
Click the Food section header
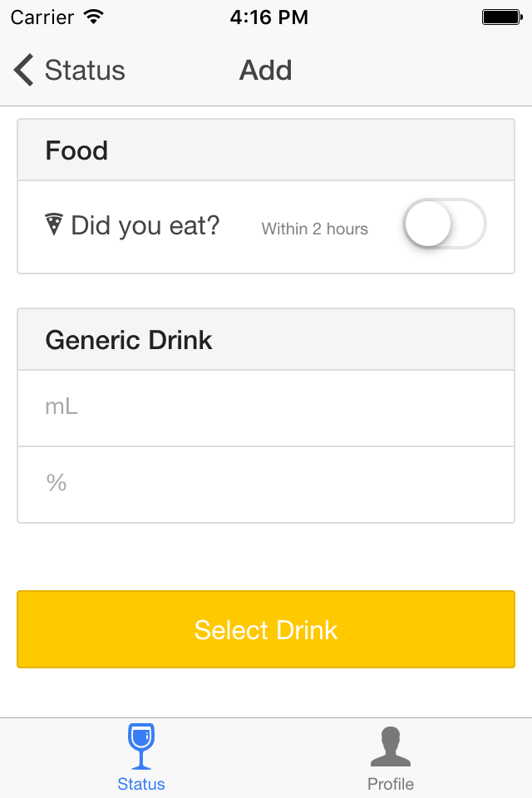[76, 150]
